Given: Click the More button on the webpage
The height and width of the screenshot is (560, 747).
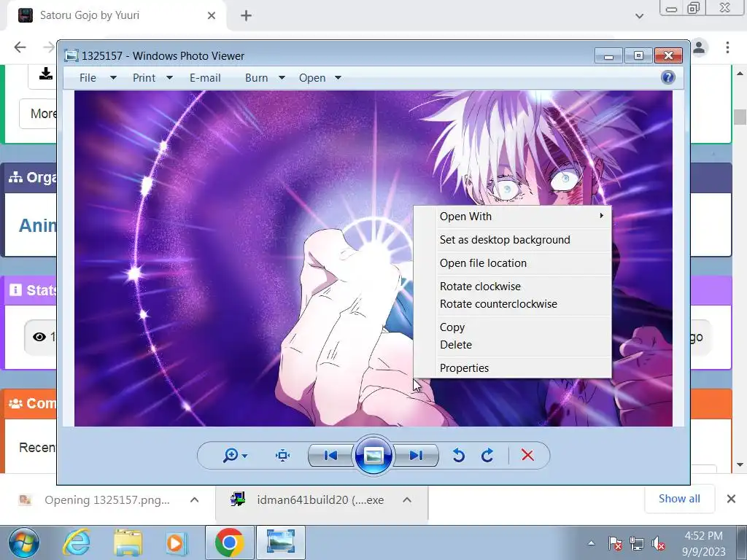Looking at the screenshot, I should point(38,113).
